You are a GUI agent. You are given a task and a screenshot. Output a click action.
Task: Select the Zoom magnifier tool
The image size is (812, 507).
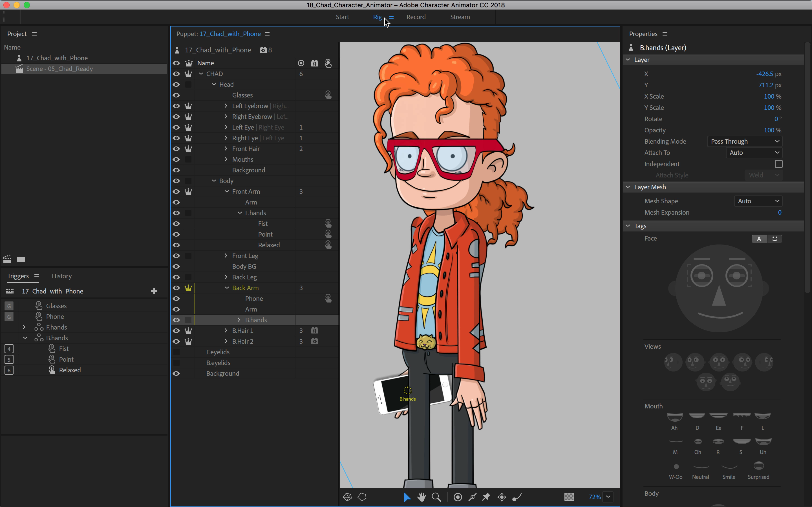(436, 497)
